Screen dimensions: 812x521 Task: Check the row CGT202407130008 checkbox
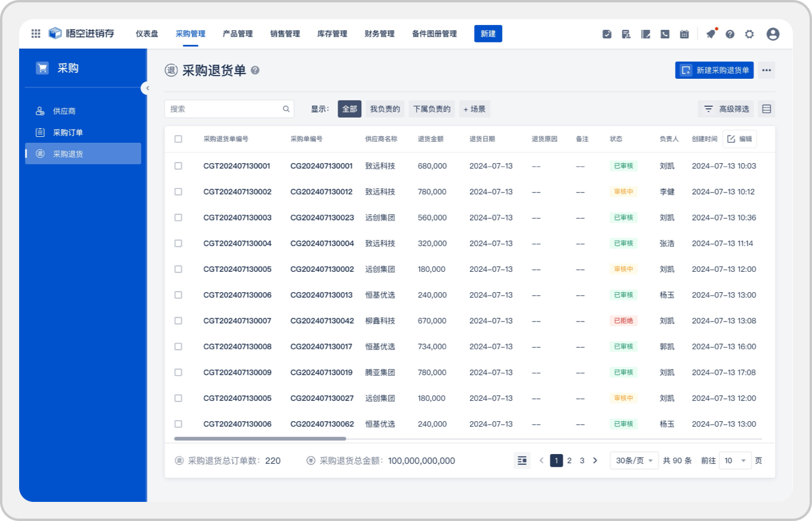coord(178,346)
